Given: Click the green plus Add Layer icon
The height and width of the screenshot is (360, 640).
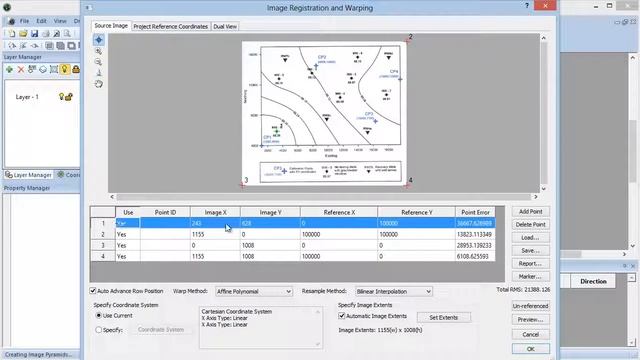Looking at the screenshot, I should point(9,69).
